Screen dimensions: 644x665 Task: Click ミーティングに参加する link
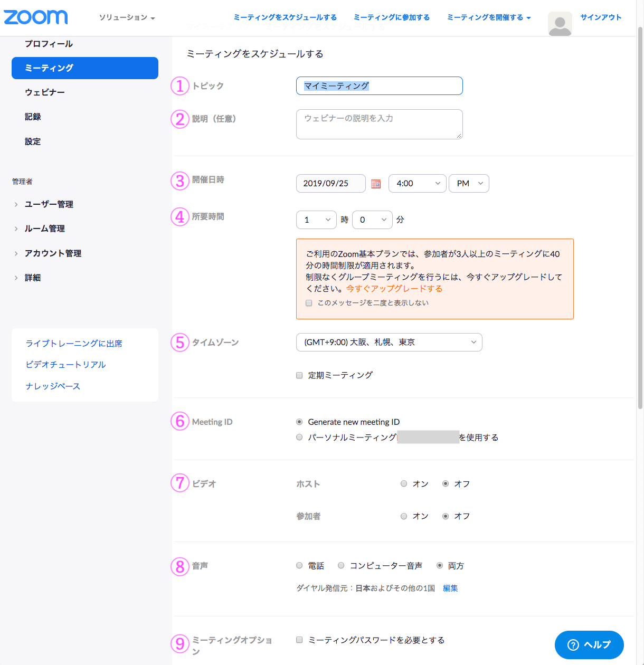click(x=392, y=17)
